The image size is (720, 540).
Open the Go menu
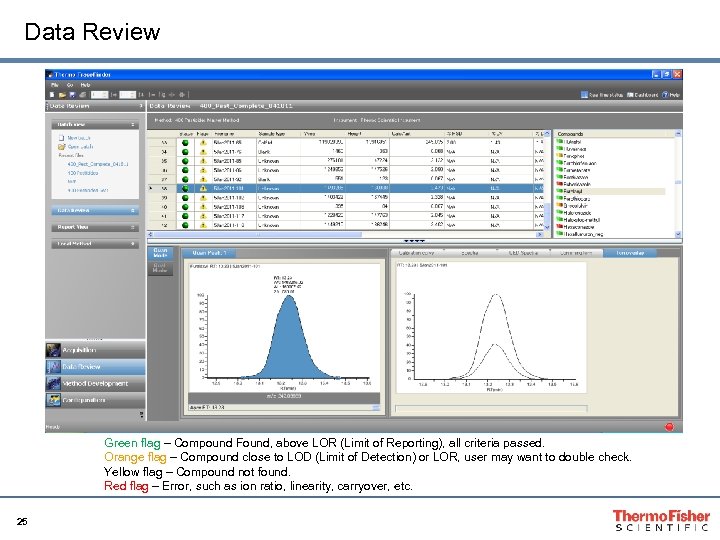coord(70,85)
